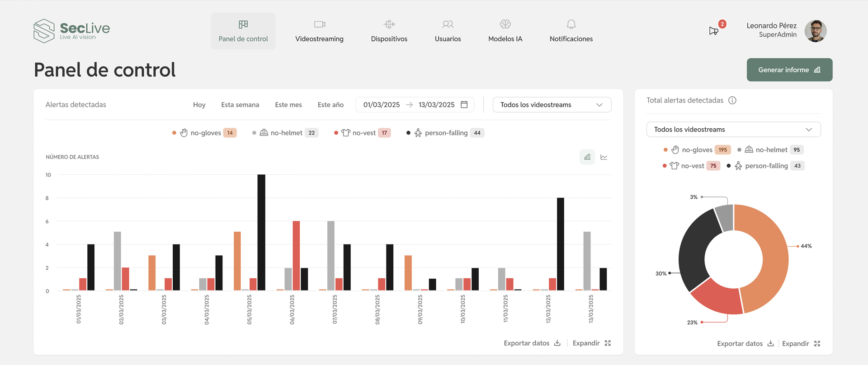Toggle no-gloves series in bar chart legend
This screenshot has width=868, height=365.
[x=205, y=133]
